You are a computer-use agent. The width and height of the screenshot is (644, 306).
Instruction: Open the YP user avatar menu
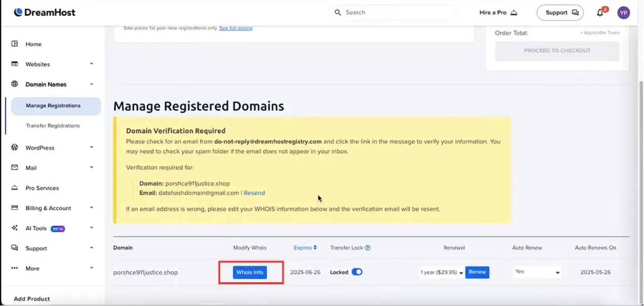624,13
